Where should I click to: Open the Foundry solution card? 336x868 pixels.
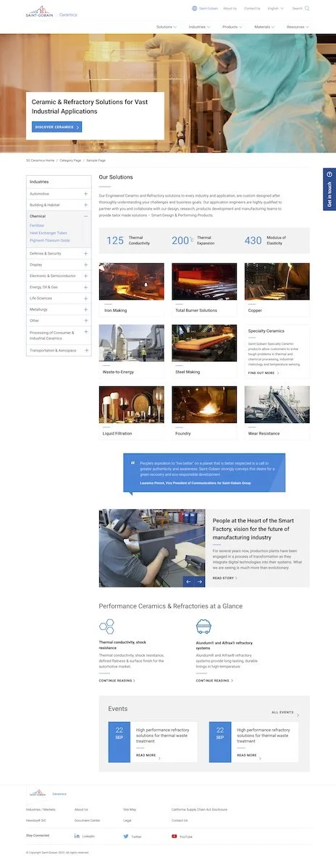point(204,413)
